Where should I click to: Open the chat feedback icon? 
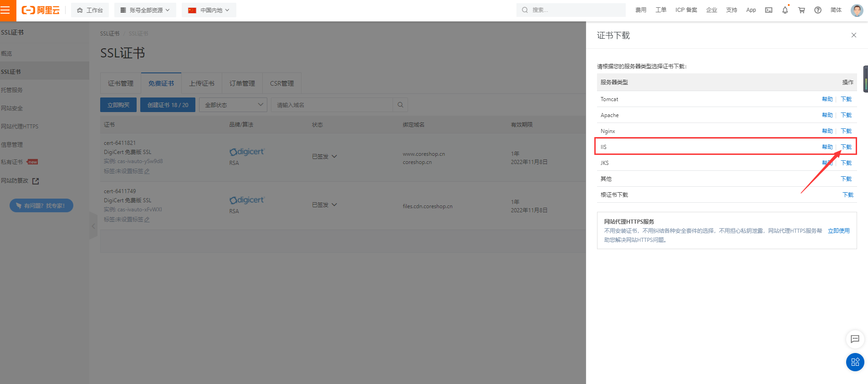click(855, 339)
